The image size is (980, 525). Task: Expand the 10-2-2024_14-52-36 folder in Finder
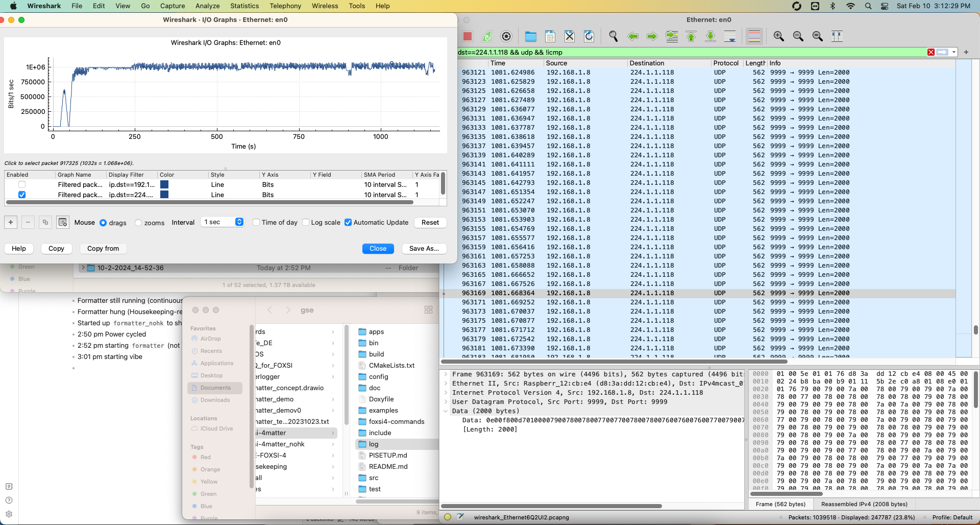click(83, 268)
